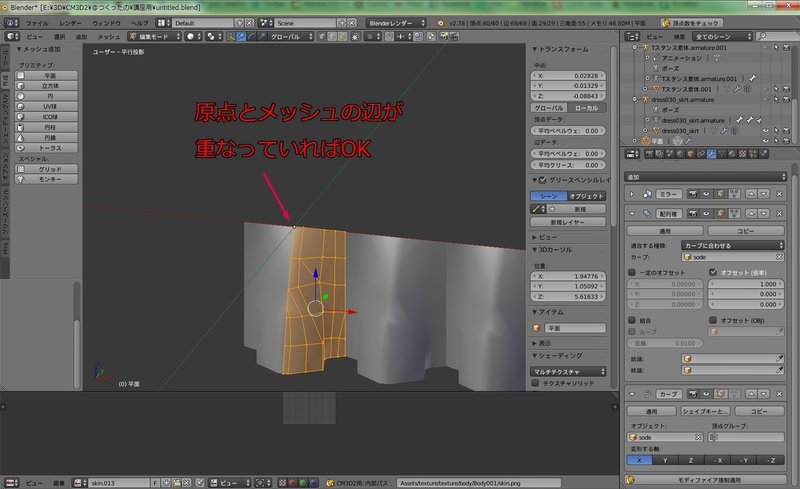Select the translate manipulator arrow icon
This screenshot has height=489, width=800.
(x=241, y=37)
